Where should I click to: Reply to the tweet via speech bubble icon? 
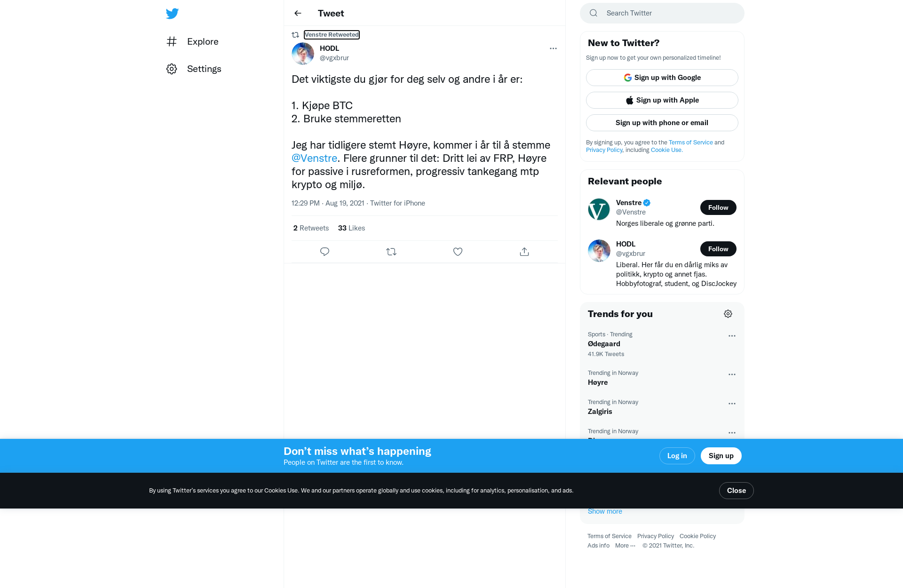click(325, 252)
